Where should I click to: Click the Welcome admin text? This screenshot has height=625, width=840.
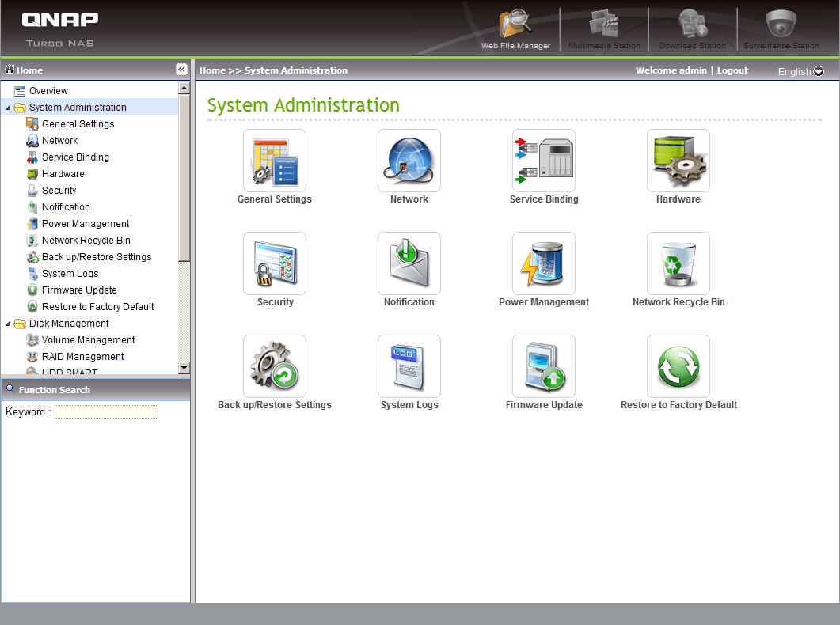click(x=671, y=70)
